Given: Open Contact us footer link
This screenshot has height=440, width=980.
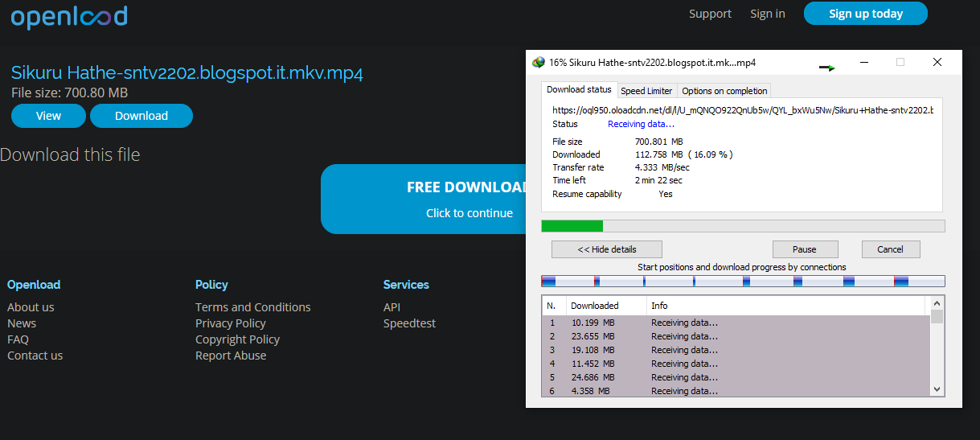Looking at the screenshot, I should pyautogui.click(x=35, y=356).
